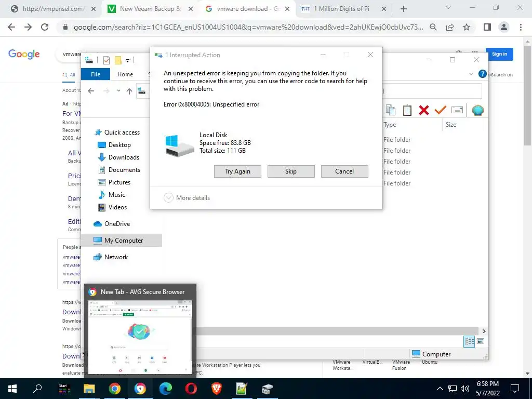The width and height of the screenshot is (532, 399).
Task: Open the Home ribbon tab in Explorer
Action: pyautogui.click(x=125, y=74)
